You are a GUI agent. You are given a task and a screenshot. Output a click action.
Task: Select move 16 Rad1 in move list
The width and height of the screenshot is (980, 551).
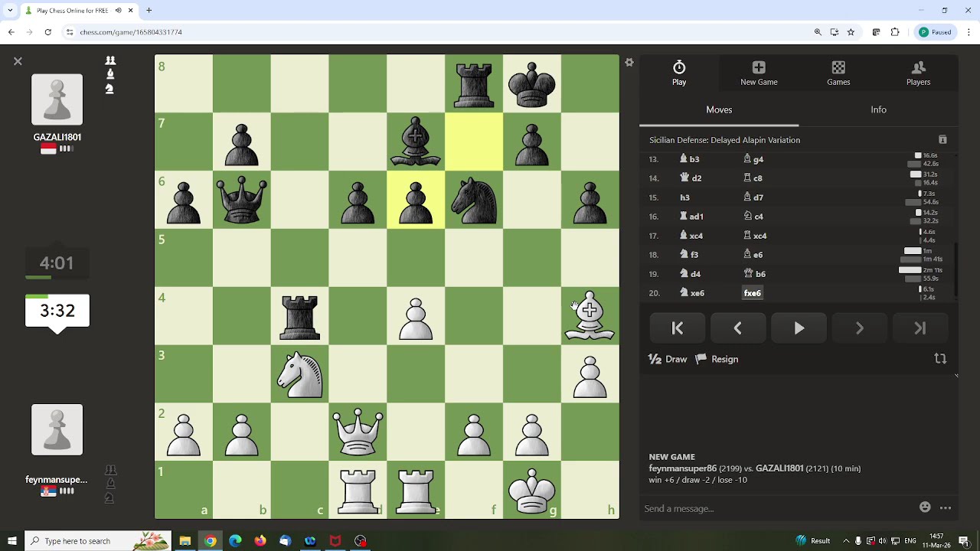click(x=691, y=217)
